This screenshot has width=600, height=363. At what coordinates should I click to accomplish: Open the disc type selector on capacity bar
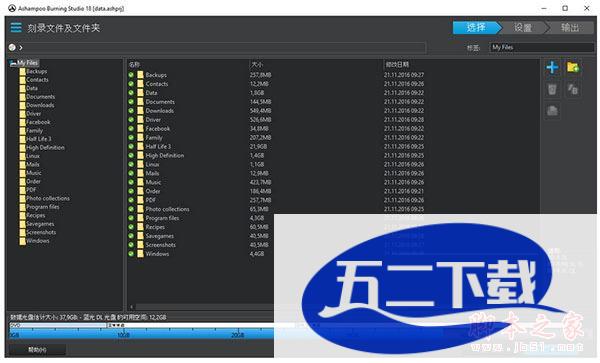click(x=57, y=325)
